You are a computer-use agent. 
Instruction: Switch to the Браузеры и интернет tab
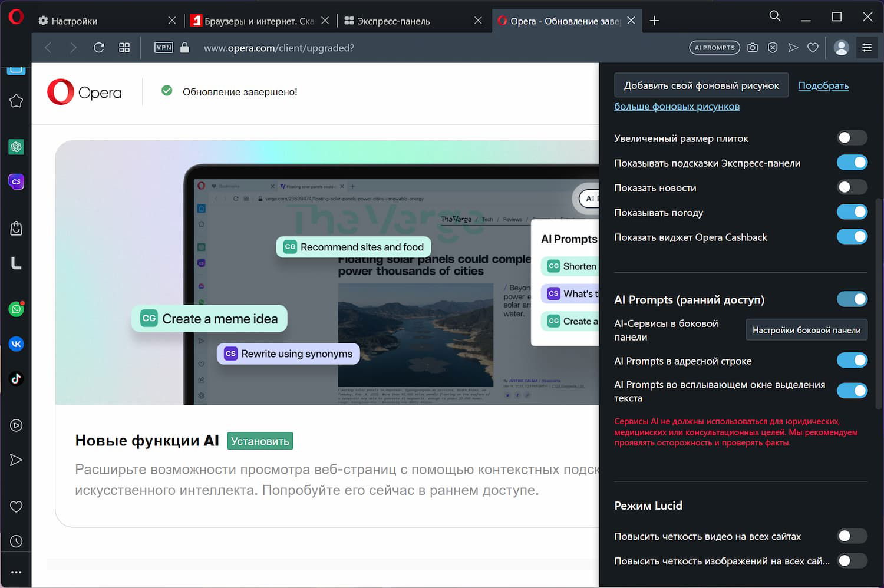click(x=260, y=21)
